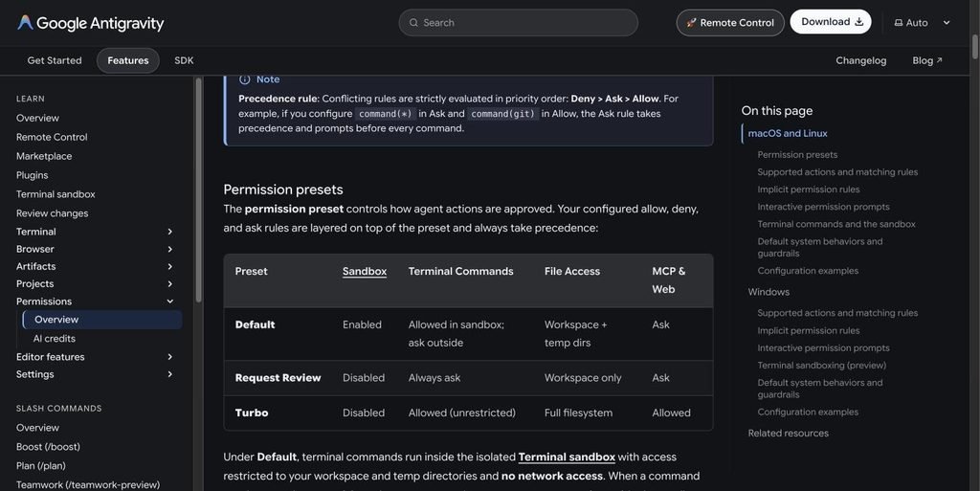Jump to Related resources

coord(789,434)
